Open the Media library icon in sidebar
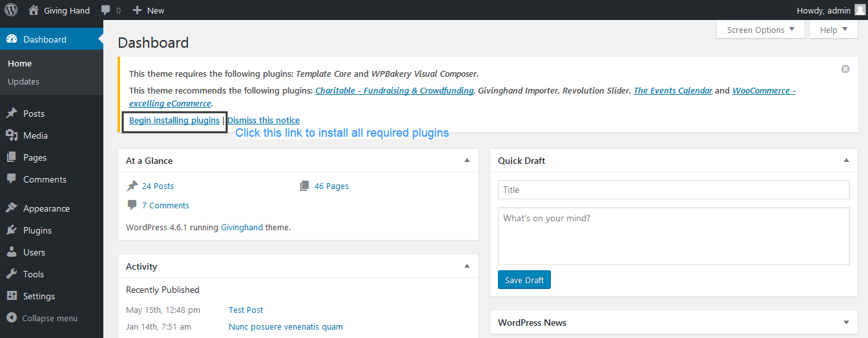868x338 pixels. 12,135
